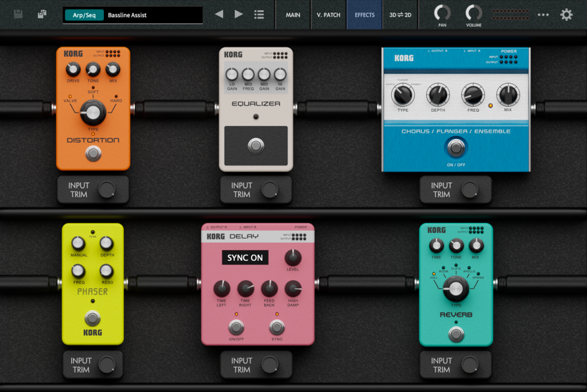587x392 pixels.
Task: Click the Arp/Seq category selector
Action: (x=84, y=15)
